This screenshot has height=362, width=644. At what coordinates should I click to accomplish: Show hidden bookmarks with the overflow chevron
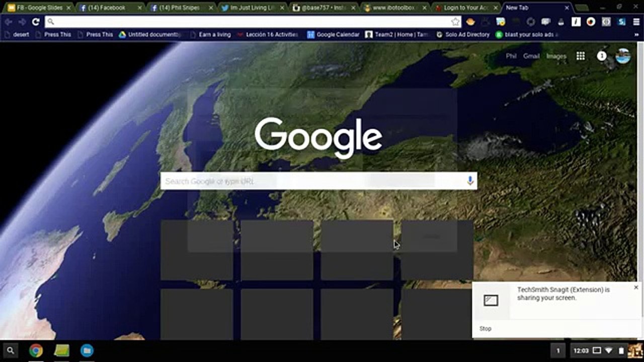coord(636,35)
